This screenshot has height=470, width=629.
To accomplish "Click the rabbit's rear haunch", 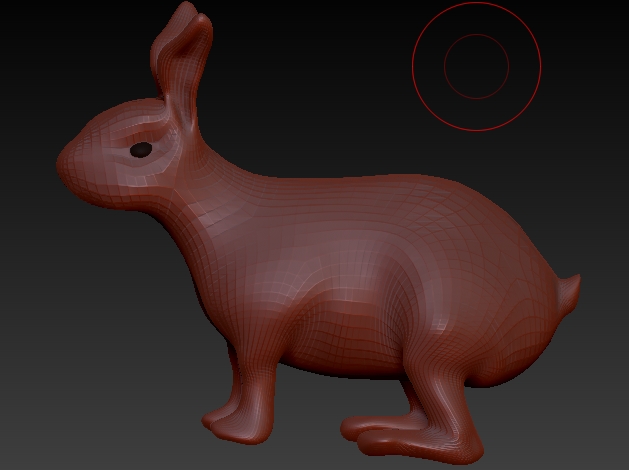I will coord(480,300).
